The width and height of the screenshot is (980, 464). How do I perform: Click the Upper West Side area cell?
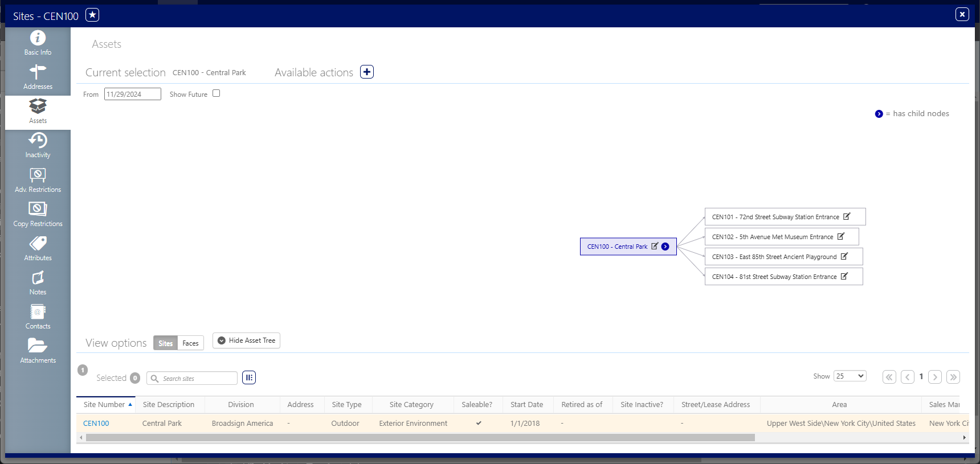click(841, 424)
